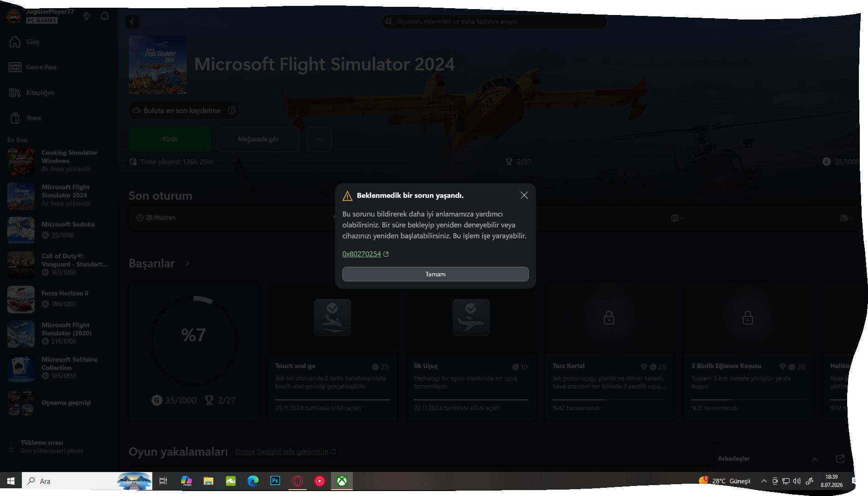This screenshot has width=868, height=496.
Task: Go back with the arrow button
Action: [x=132, y=22]
